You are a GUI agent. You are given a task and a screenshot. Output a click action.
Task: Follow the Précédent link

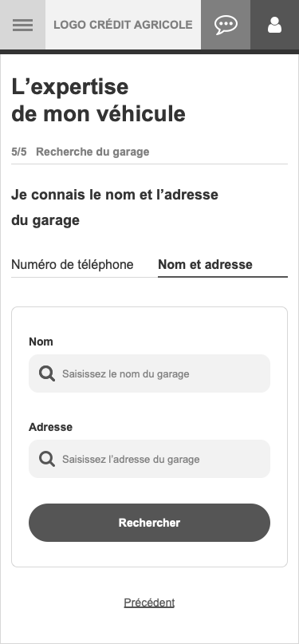[149, 603]
